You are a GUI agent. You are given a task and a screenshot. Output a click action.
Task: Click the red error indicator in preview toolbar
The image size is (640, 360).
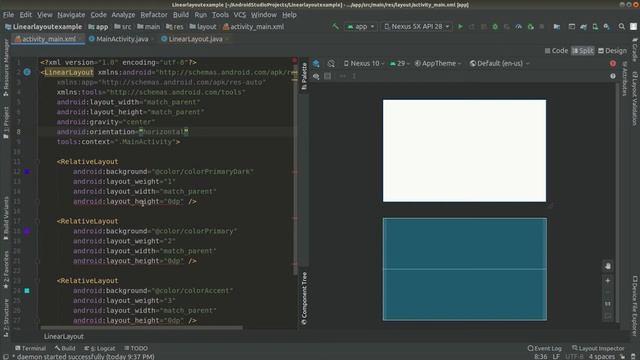(x=613, y=63)
